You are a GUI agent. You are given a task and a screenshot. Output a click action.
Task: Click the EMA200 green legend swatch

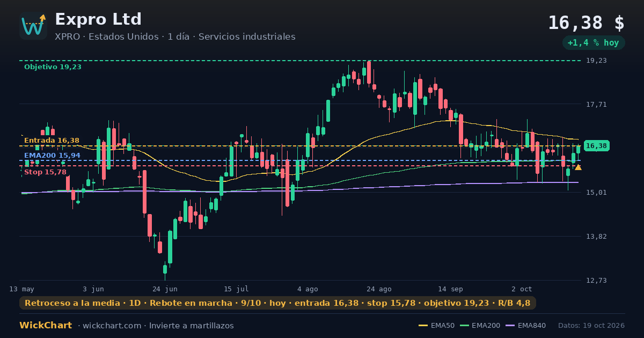click(x=465, y=326)
